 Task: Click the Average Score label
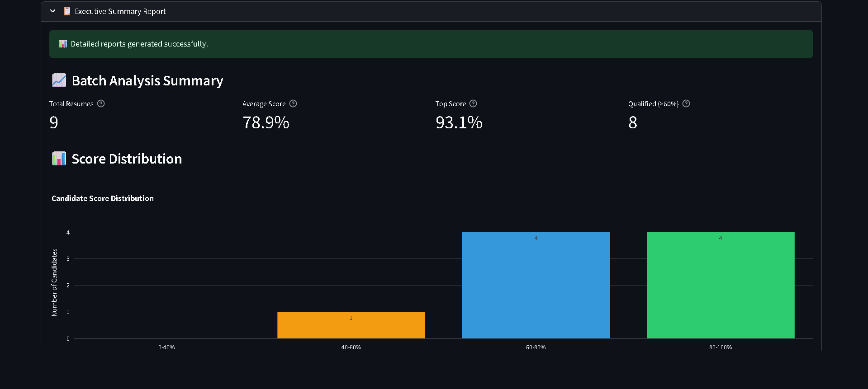click(x=264, y=104)
